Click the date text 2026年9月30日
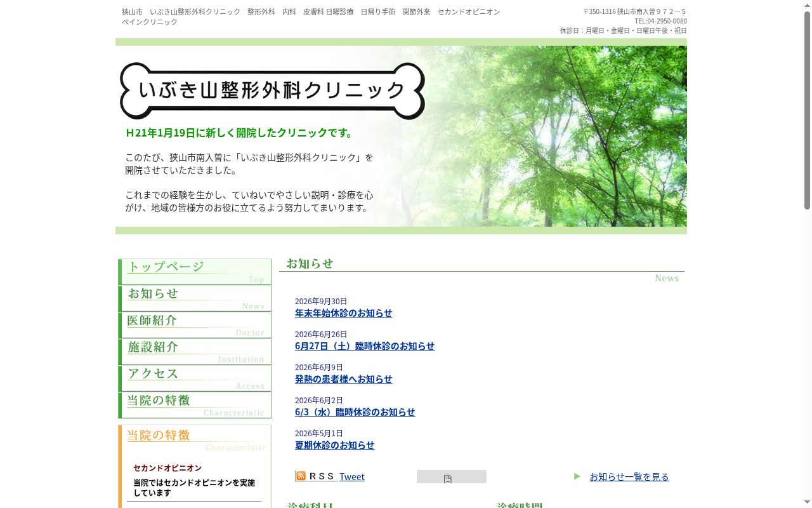The width and height of the screenshot is (812, 508). [321, 302]
